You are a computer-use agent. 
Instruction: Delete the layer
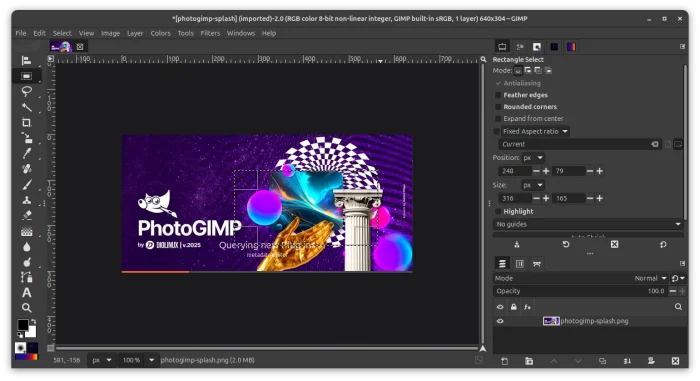pos(675,361)
